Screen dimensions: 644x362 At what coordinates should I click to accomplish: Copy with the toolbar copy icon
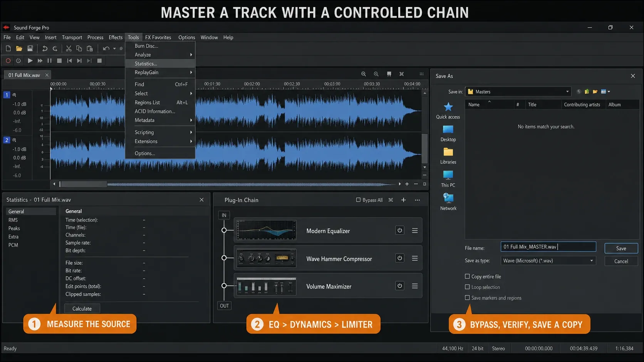[x=79, y=48]
